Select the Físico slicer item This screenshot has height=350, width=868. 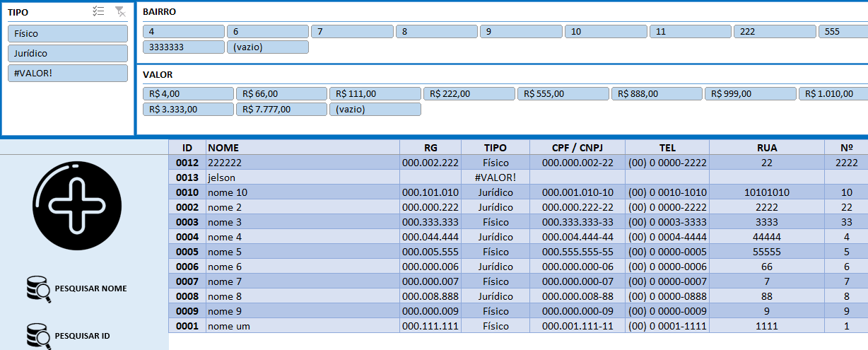pos(68,33)
